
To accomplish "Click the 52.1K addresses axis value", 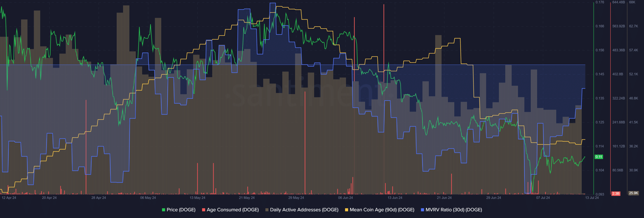I will pos(633,74).
